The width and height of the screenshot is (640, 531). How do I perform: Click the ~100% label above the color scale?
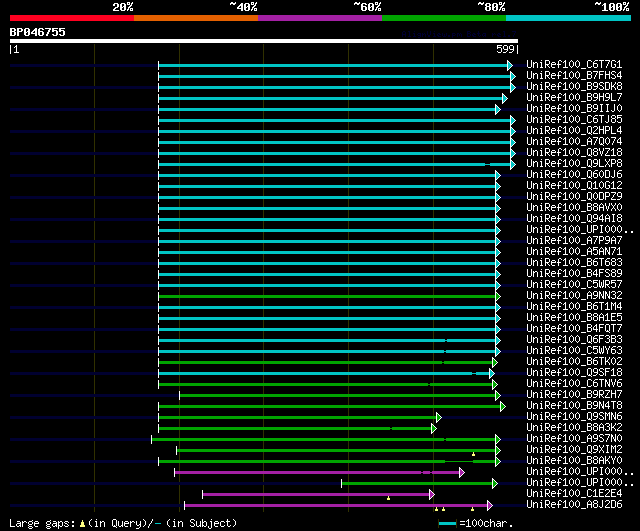612,7
